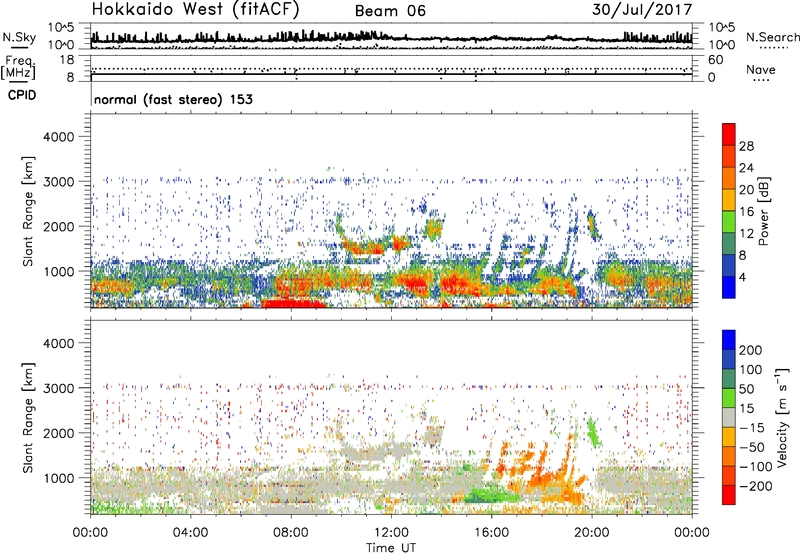
Task: Click the 'Beam 06' label
Action: click(x=390, y=11)
